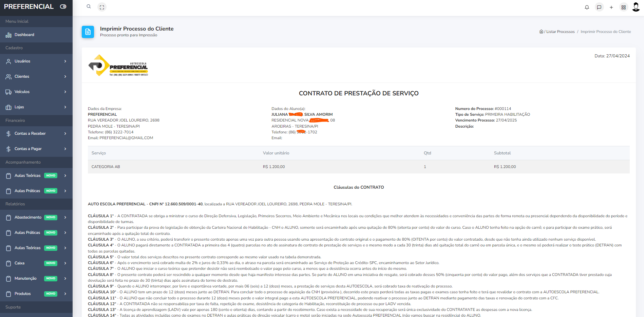Click the Clientes people icon
The width and height of the screenshot is (644, 317).
coord(8,77)
